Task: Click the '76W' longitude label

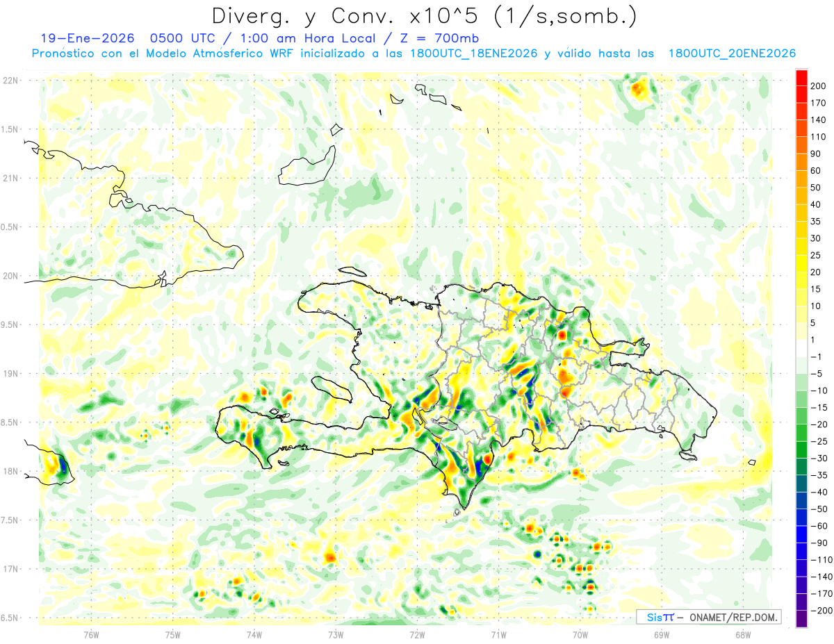Action: [91, 634]
